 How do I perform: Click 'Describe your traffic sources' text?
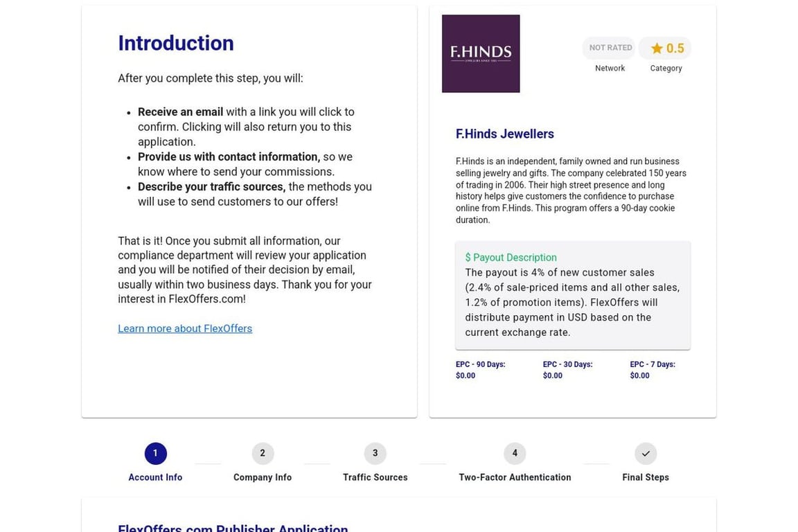coord(212,187)
